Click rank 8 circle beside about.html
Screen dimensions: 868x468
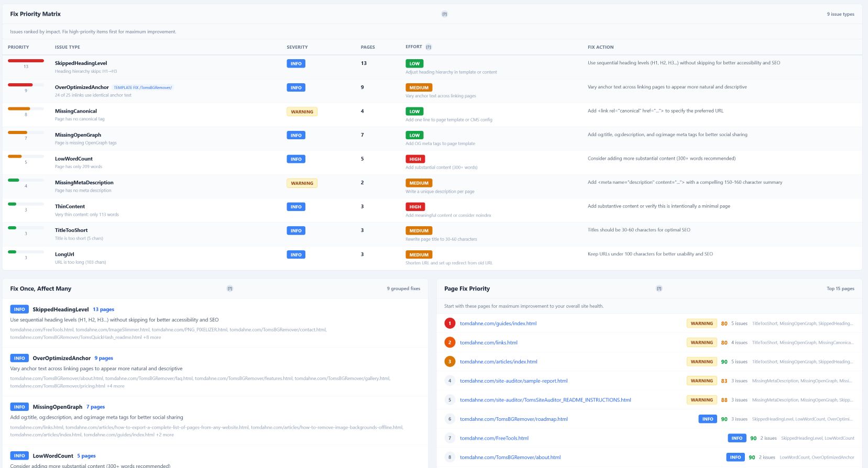[x=449, y=457]
